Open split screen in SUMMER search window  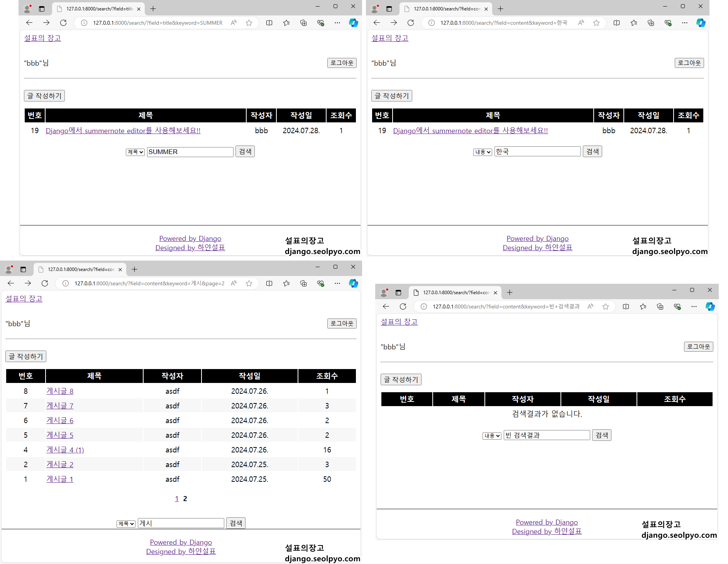point(269,23)
